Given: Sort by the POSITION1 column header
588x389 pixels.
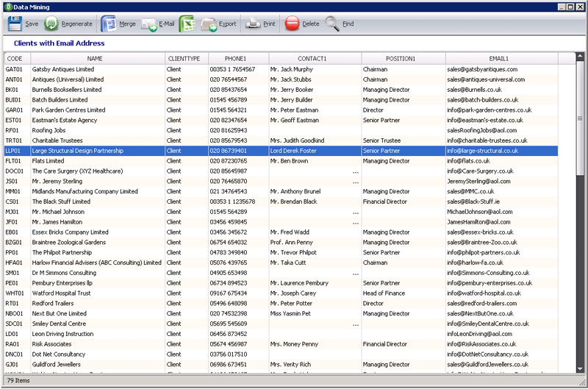Looking at the screenshot, I should coord(404,59).
